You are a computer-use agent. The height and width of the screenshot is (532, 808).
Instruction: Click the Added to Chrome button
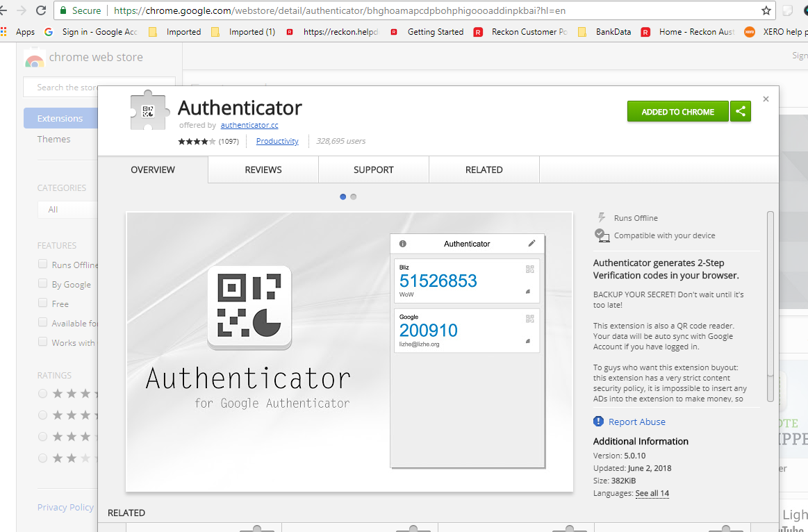point(677,111)
